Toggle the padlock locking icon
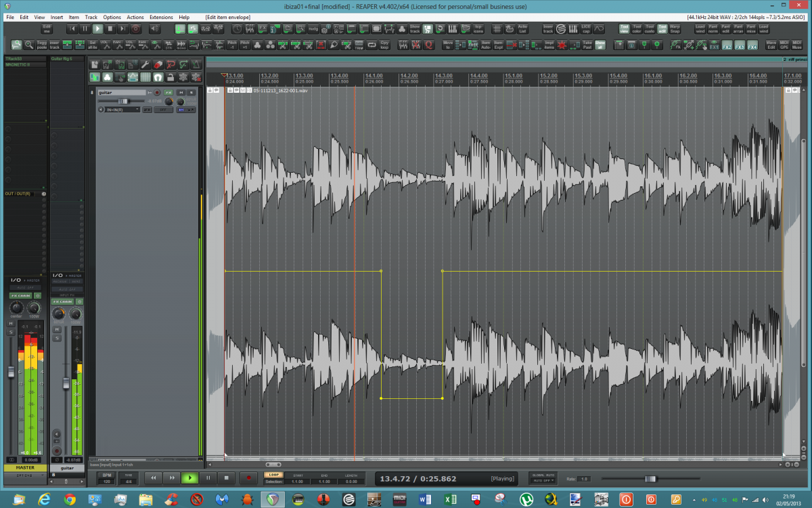 tap(171, 77)
